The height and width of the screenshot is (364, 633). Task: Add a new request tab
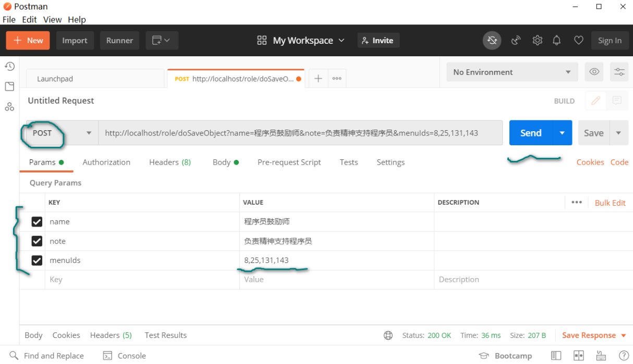(x=318, y=79)
